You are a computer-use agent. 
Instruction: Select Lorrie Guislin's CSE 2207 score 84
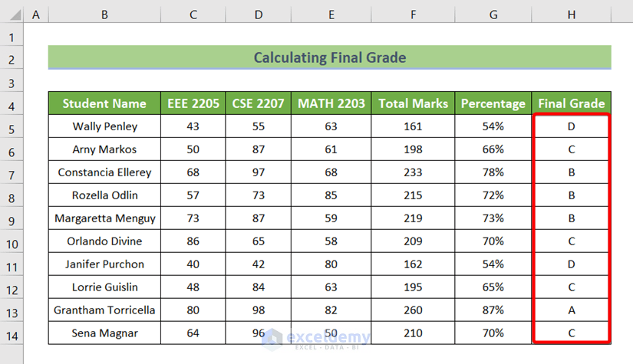258,287
